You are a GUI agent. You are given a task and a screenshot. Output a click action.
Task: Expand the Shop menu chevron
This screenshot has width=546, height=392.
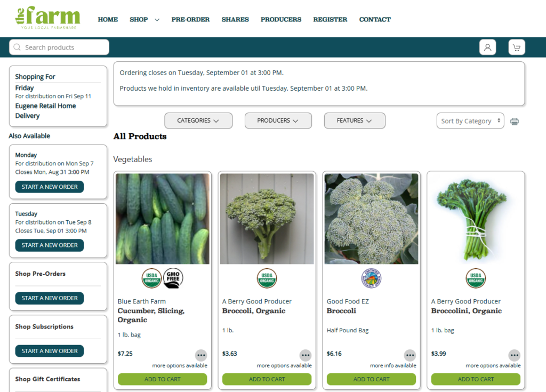point(157,20)
